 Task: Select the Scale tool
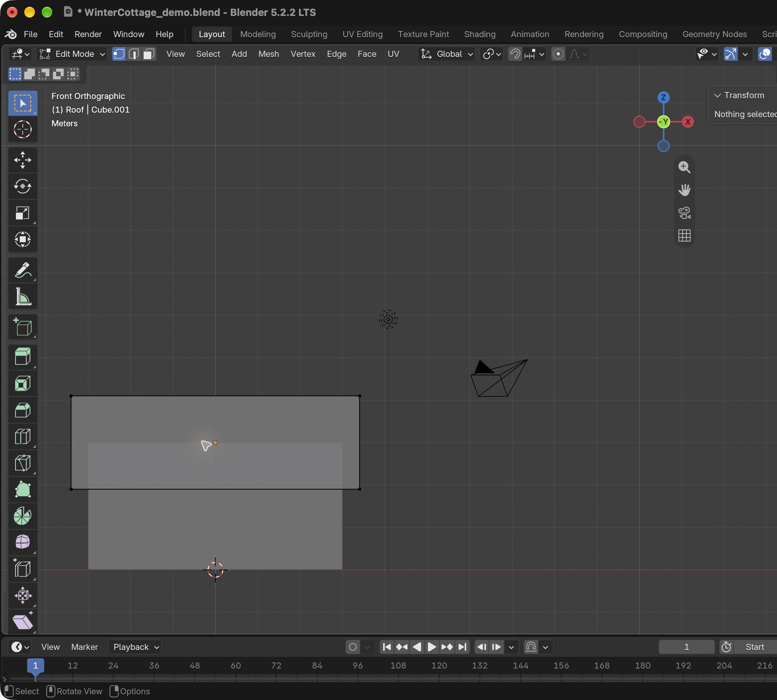tap(23, 213)
